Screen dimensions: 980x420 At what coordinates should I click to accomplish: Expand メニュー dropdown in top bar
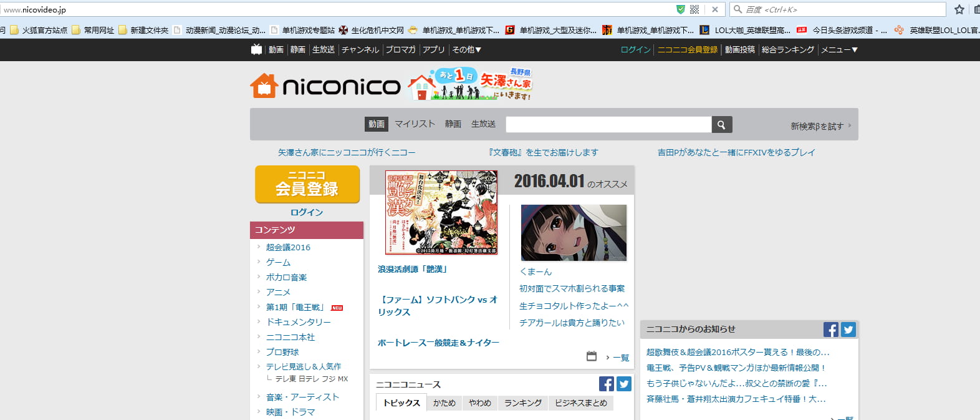pos(839,49)
